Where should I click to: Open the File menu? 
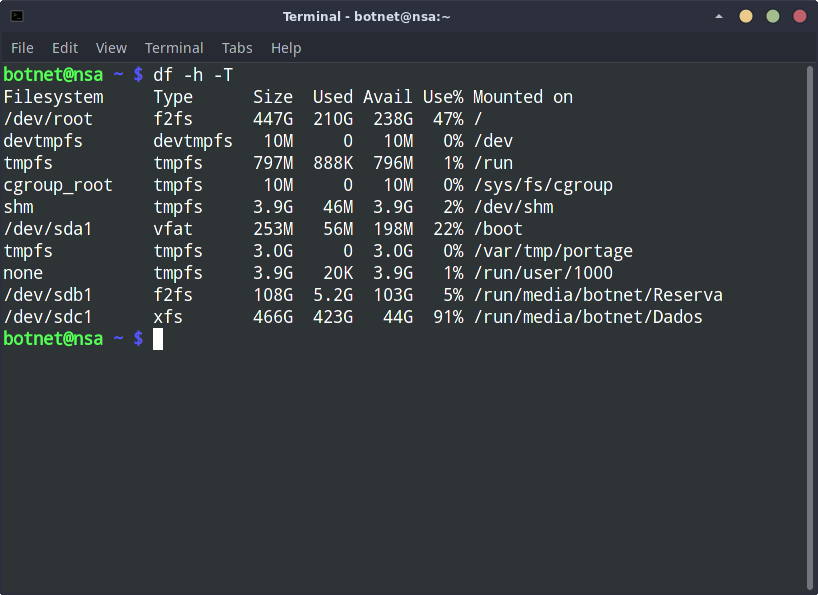click(22, 48)
